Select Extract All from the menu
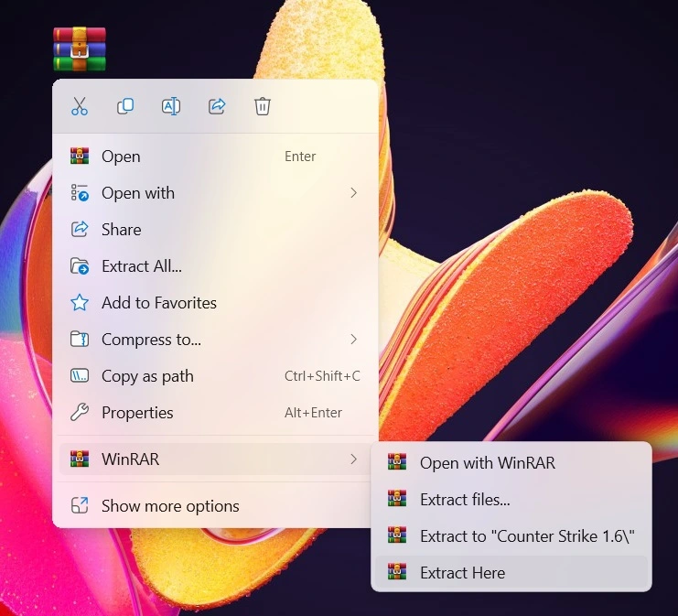Screen dimensions: 678x616 coord(141,266)
